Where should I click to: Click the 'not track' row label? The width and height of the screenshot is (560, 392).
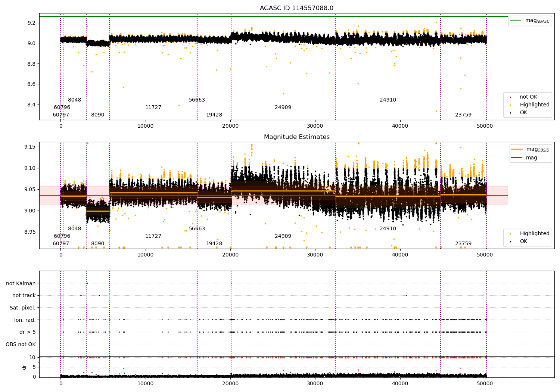[24, 296]
